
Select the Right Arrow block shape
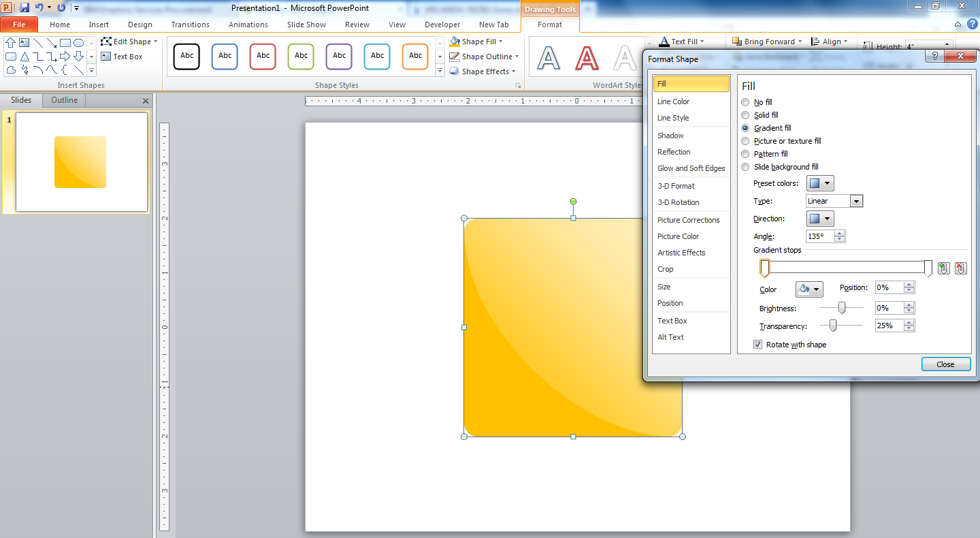point(65,56)
